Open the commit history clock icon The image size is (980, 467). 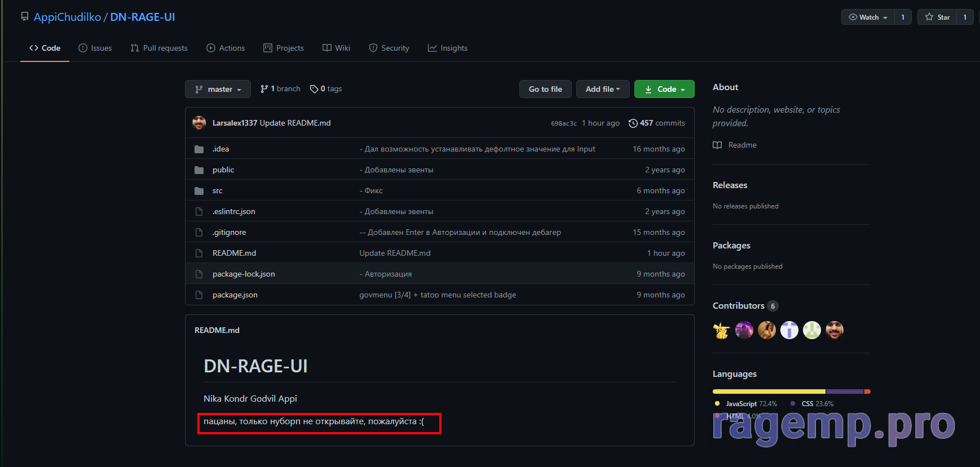click(x=633, y=123)
